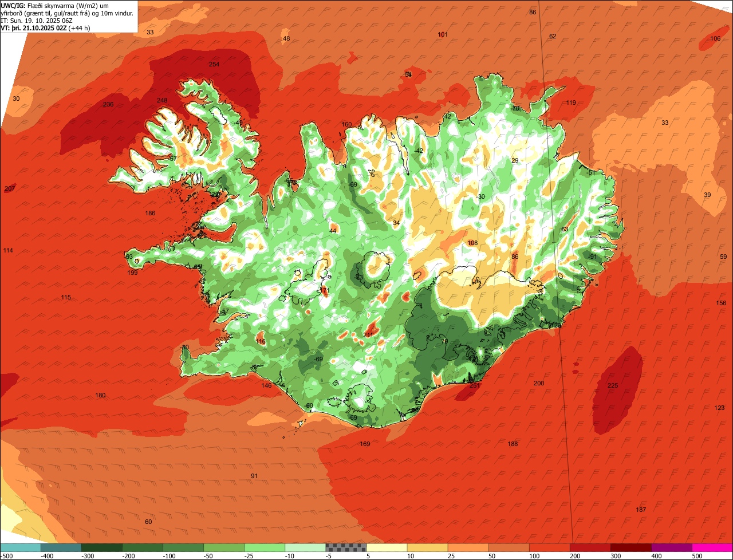733x560 pixels.
Task: Click the dark maroon swatch between 300 and 400
Action: click(x=631, y=547)
